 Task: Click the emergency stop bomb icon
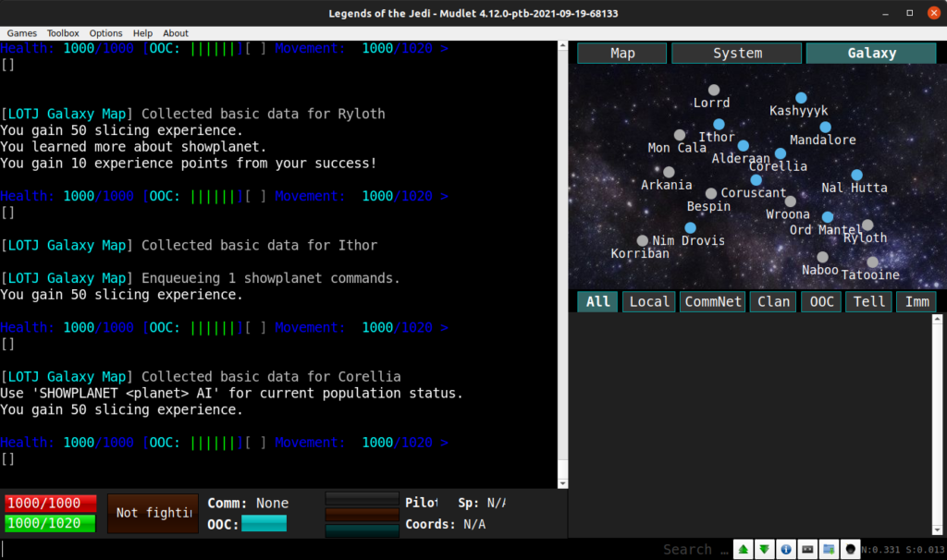tap(851, 549)
